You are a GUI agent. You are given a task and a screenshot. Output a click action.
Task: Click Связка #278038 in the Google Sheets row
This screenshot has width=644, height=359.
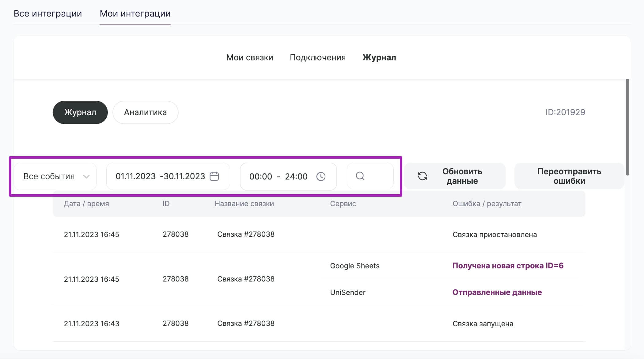(x=246, y=279)
